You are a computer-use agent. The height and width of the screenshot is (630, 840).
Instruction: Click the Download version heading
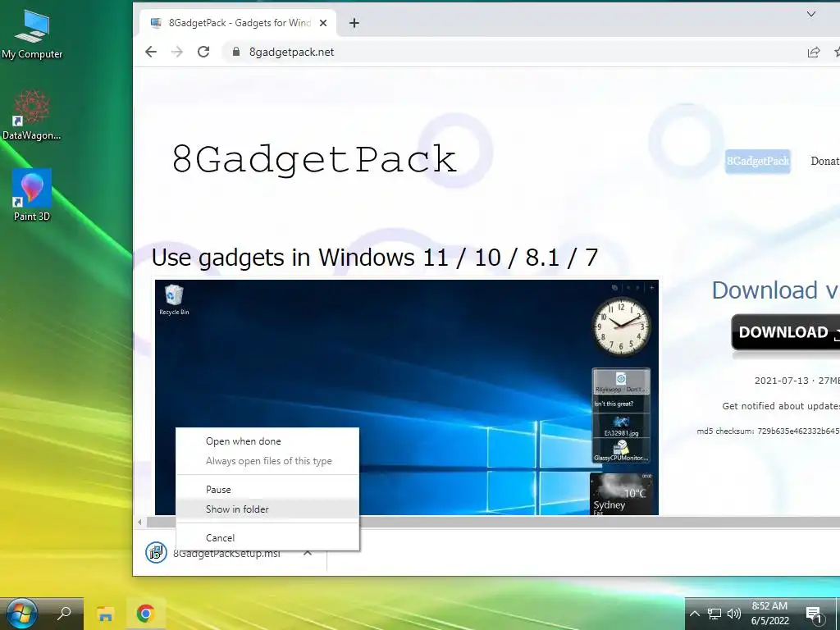coord(776,290)
